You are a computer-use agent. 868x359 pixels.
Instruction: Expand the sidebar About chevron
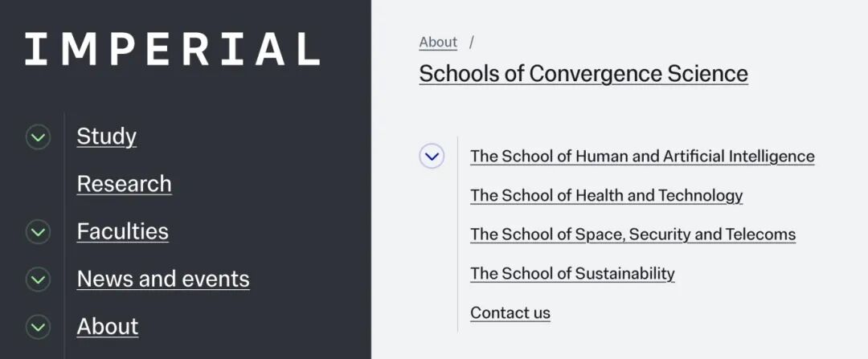(38, 327)
